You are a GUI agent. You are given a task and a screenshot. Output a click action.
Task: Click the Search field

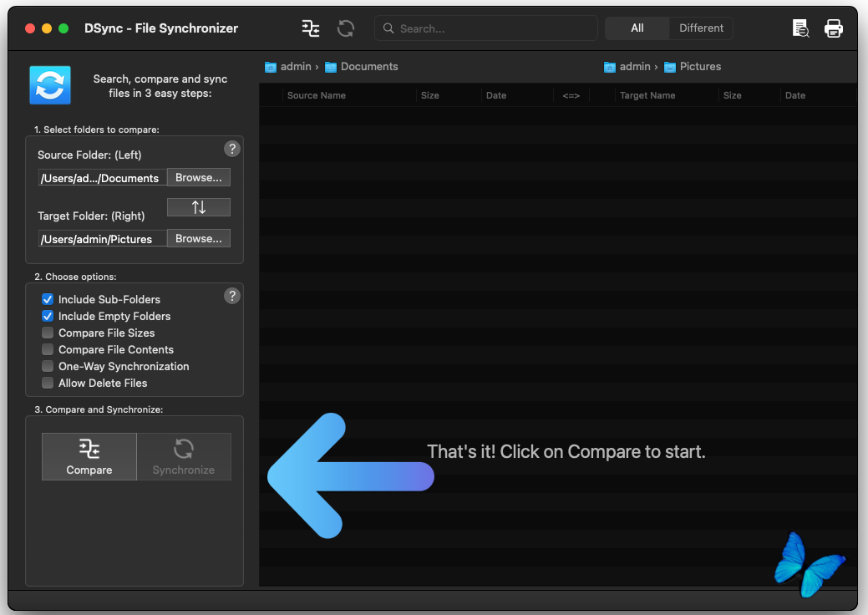pyautogui.click(x=493, y=28)
